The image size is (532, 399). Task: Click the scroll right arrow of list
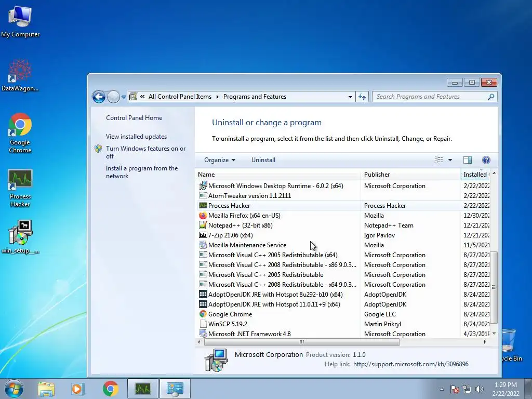[x=485, y=342]
